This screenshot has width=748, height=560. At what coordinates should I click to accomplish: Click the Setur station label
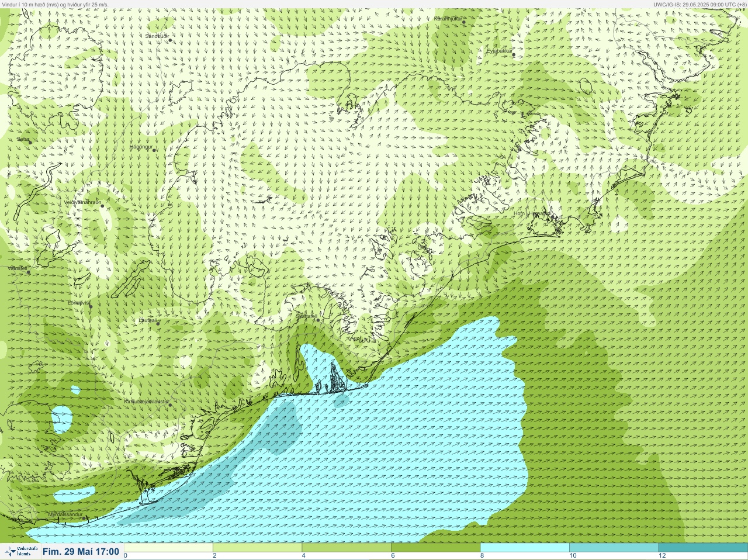pyautogui.click(x=22, y=139)
